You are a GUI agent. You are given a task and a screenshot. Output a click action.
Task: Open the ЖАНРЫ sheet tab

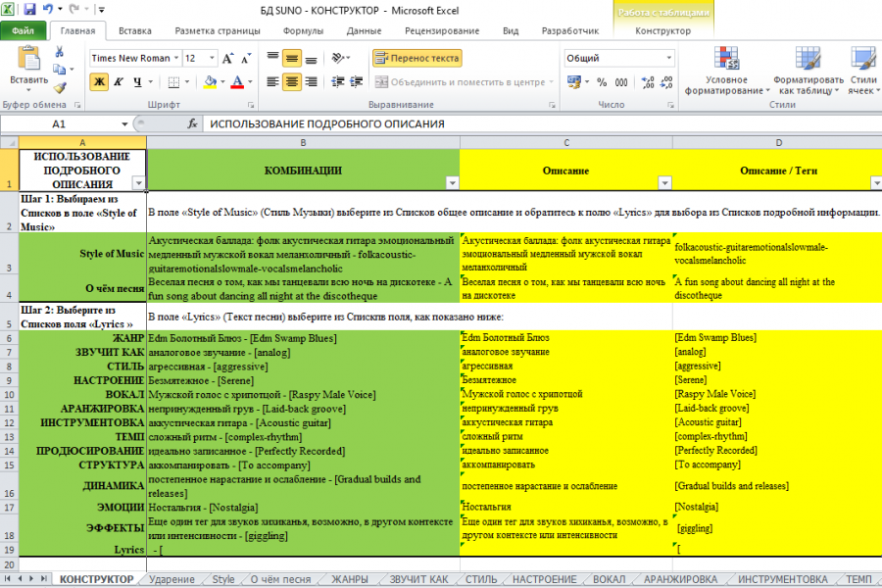click(350, 579)
